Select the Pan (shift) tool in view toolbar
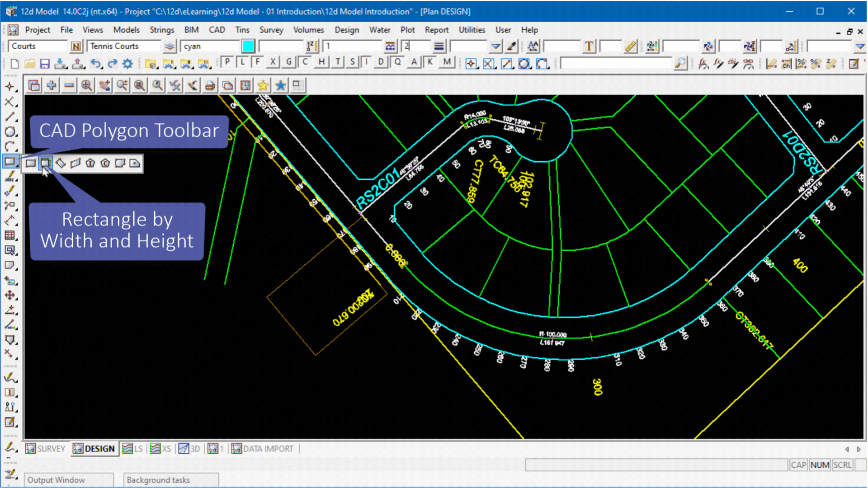868x488 pixels. point(104,85)
